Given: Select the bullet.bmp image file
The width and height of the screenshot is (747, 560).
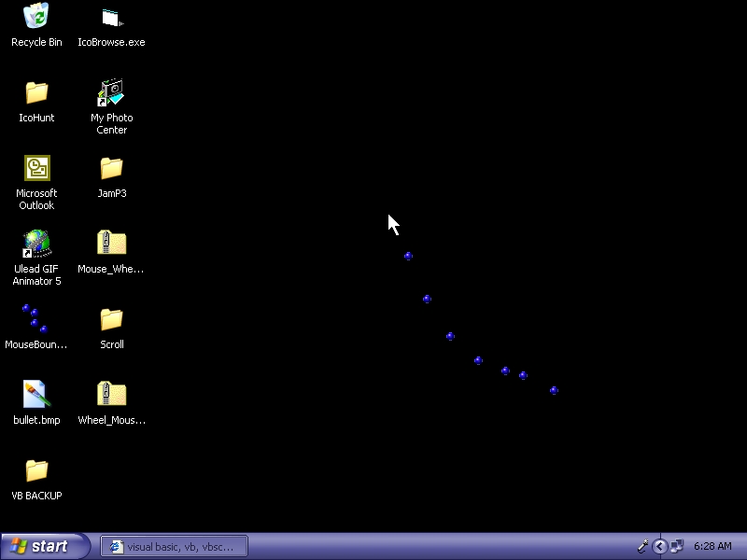Looking at the screenshot, I should pyautogui.click(x=36, y=395).
